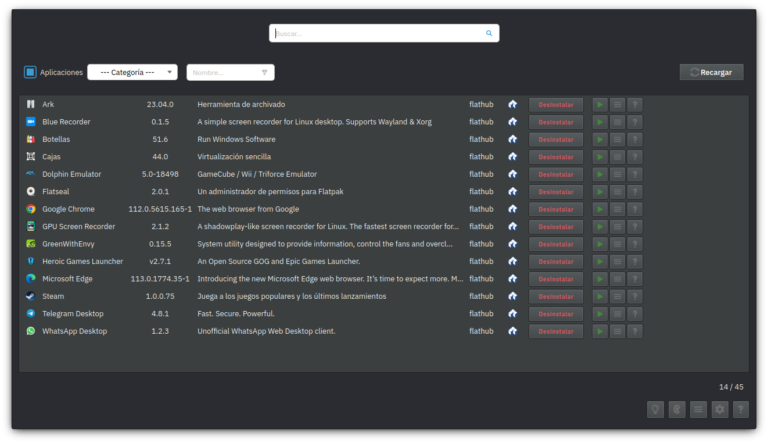
Task: Open settings gear icon at bottom right
Action: (719, 409)
